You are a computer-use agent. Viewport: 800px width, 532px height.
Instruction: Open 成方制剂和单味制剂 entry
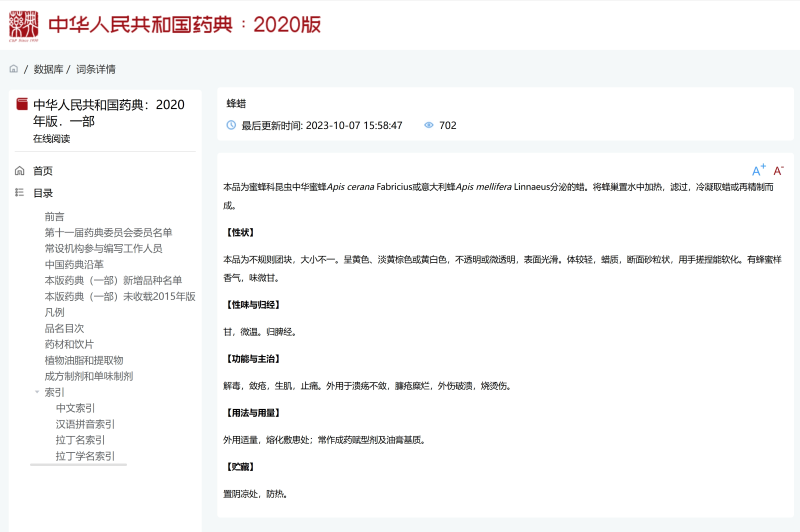[89, 376]
